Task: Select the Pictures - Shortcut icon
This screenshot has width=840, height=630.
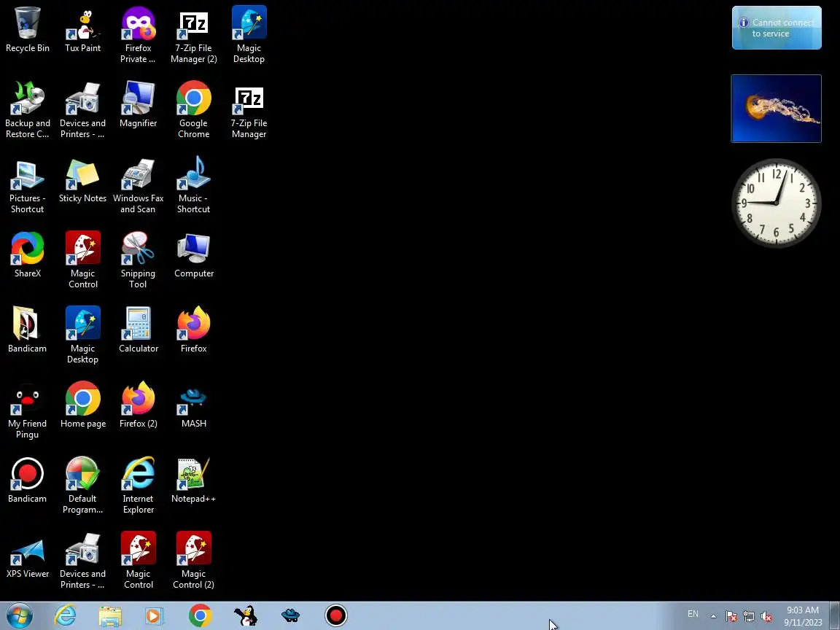Action: tap(27, 185)
